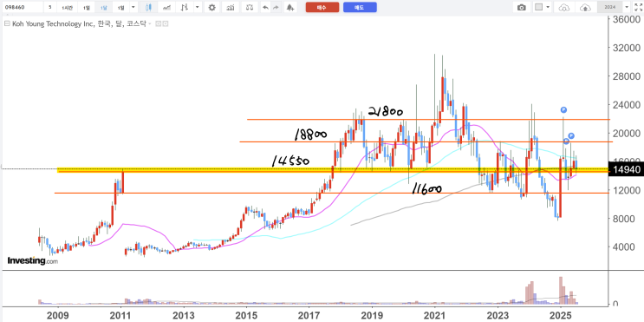644x322 pixels.
Task: Redo the chart action
Action: coord(276,7)
